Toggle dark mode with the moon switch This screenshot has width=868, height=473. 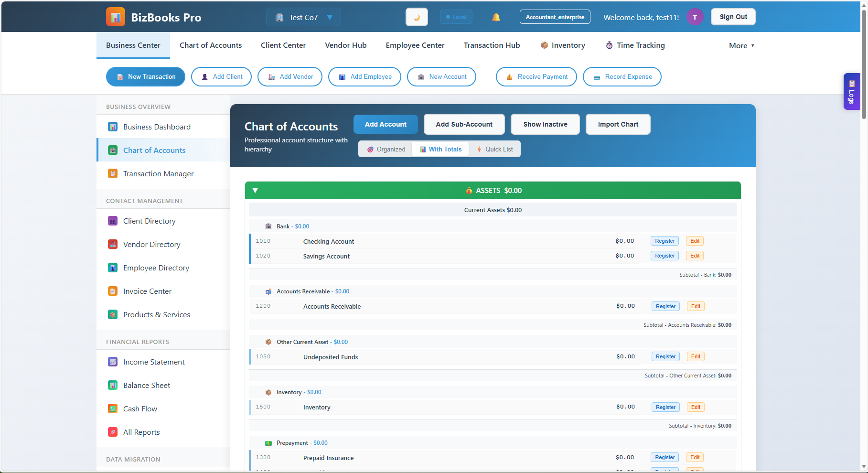(x=416, y=17)
